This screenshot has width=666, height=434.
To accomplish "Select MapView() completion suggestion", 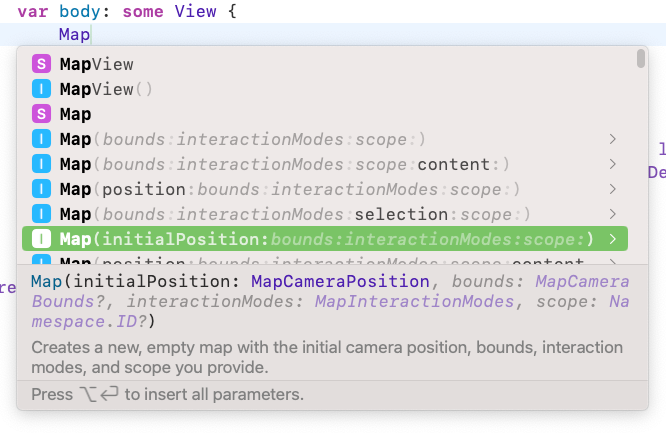I will (x=105, y=89).
